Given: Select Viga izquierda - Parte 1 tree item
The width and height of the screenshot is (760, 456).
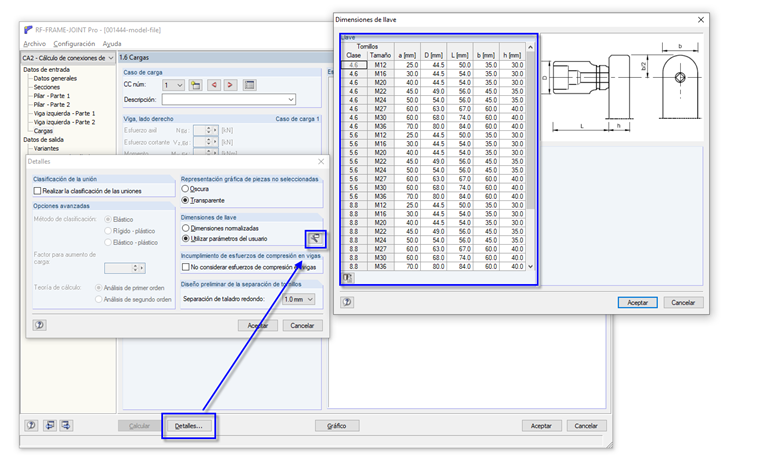Looking at the screenshot, I should tap(64, 113).
